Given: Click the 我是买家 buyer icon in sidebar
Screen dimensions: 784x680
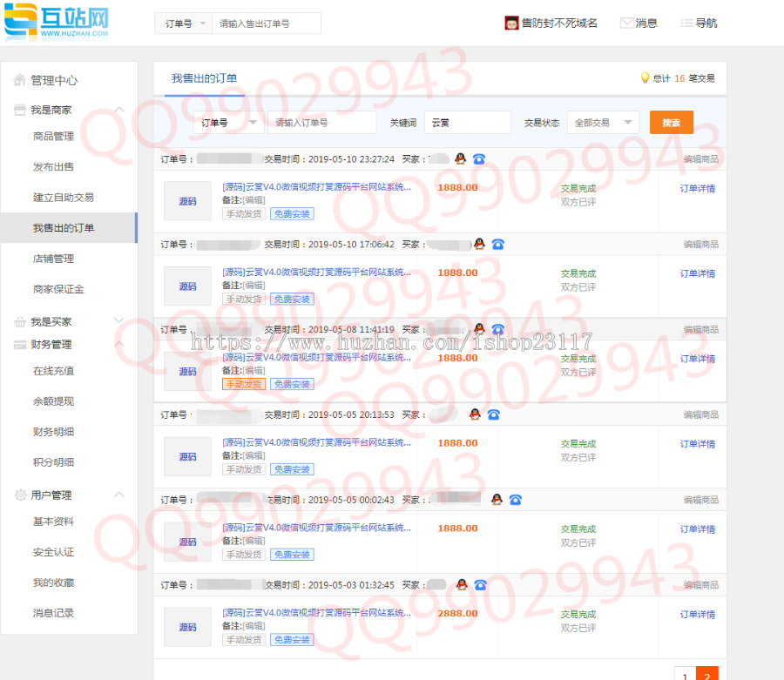Looking at the screenshot, I should pos(19,320).
